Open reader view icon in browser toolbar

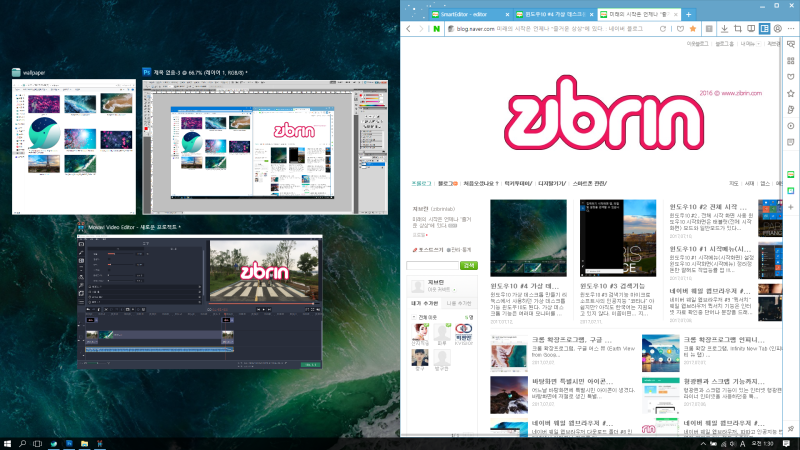(709, 29)
